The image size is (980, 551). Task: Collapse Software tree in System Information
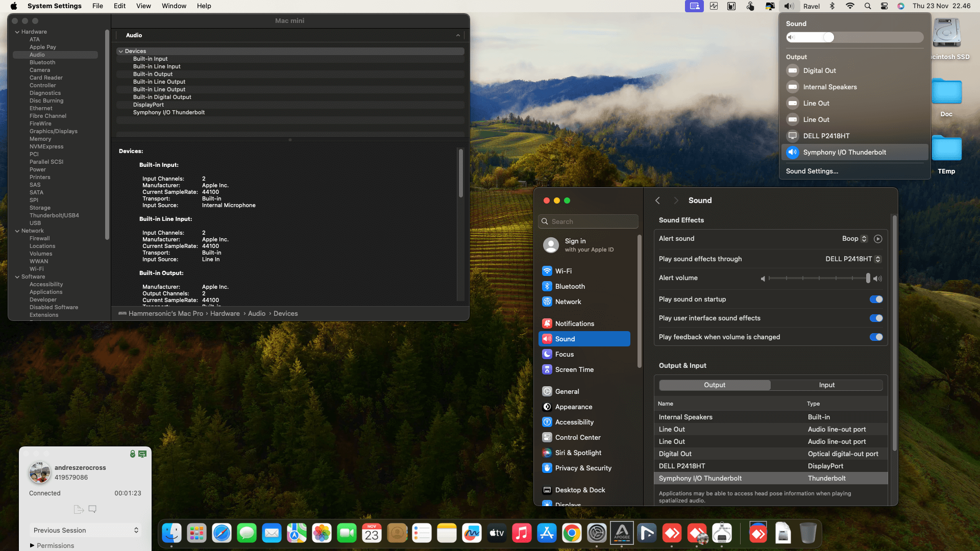click(x=17, y=277)
